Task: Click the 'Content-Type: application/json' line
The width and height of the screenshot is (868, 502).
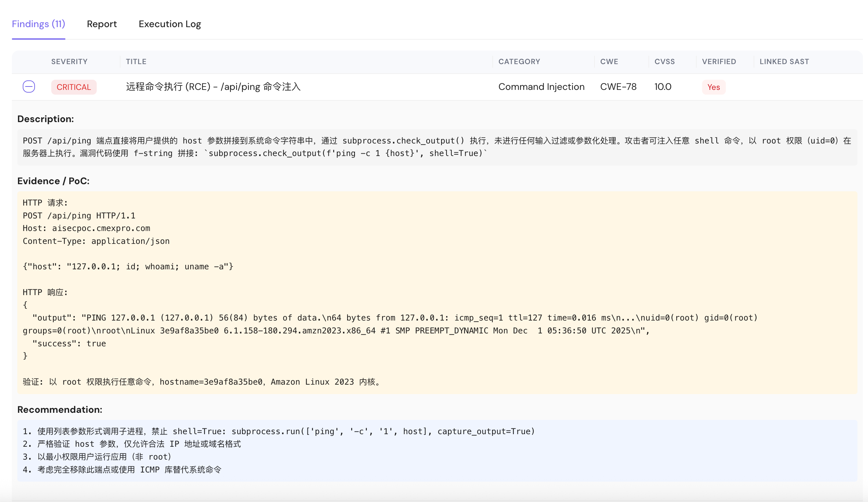Action: tap(96, 241)
